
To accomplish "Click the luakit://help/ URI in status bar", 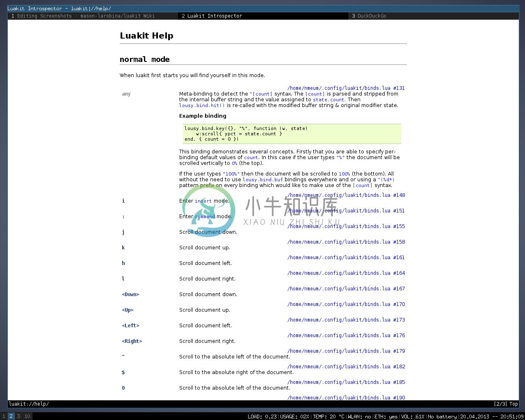I will [29, 404].
